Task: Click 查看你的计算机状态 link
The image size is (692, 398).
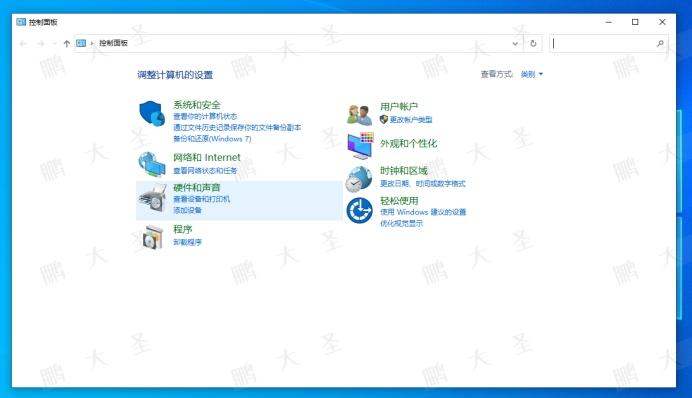Action: 205,116
